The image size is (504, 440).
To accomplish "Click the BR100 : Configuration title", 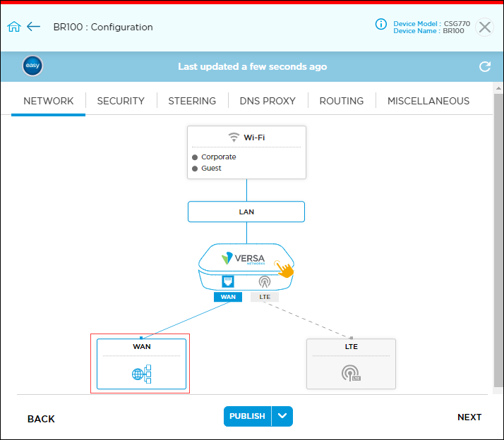I will click(x=103, y=27).
